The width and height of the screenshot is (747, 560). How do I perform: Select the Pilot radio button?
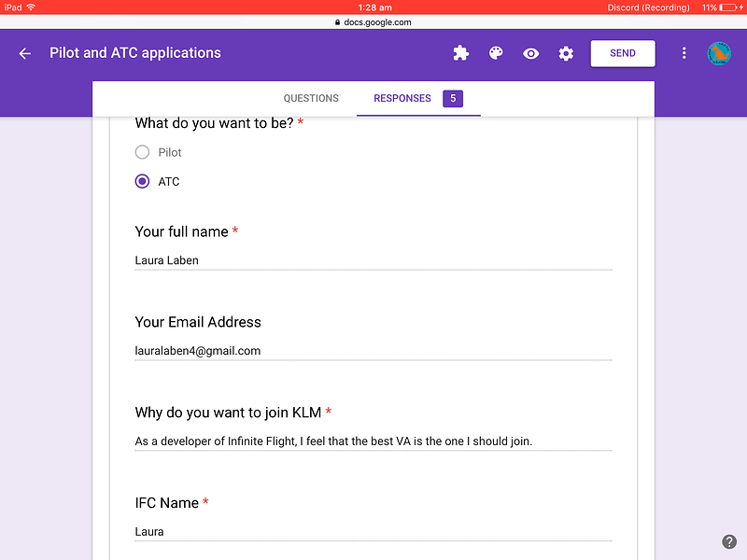(x=142, y=152)
